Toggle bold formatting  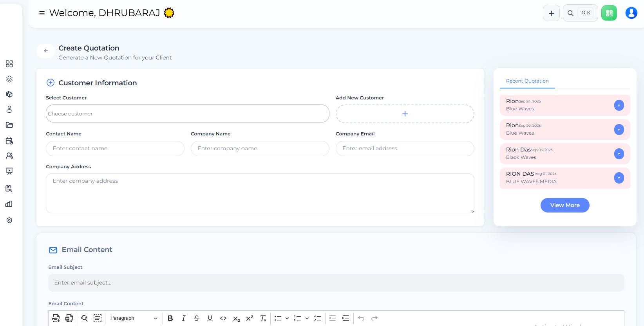[x=170, y=318]
